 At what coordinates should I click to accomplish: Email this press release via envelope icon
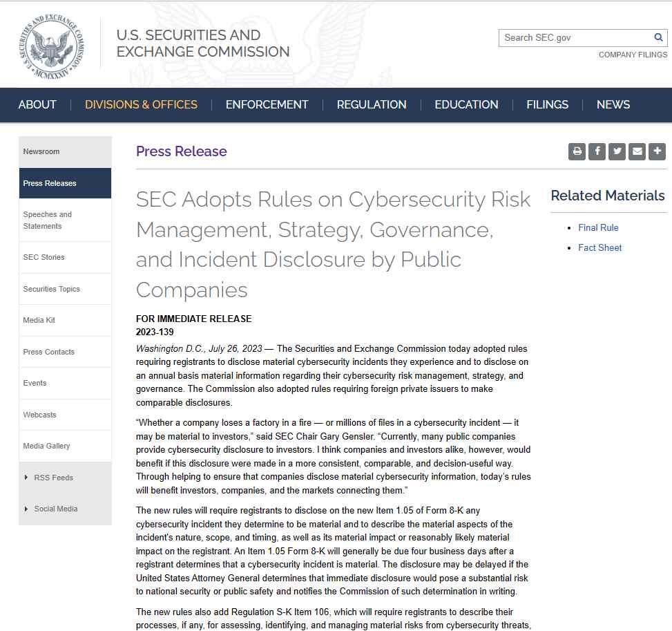[637, 151]
